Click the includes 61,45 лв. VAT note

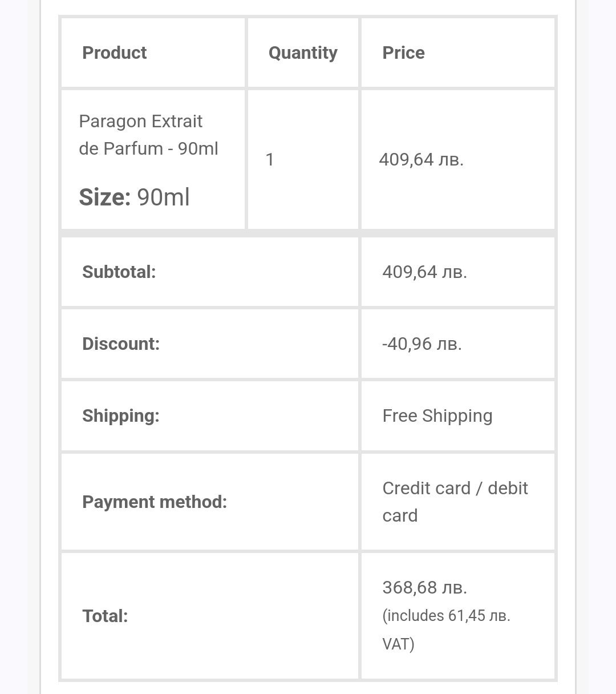pyautogui.click(x=446, y=616)
